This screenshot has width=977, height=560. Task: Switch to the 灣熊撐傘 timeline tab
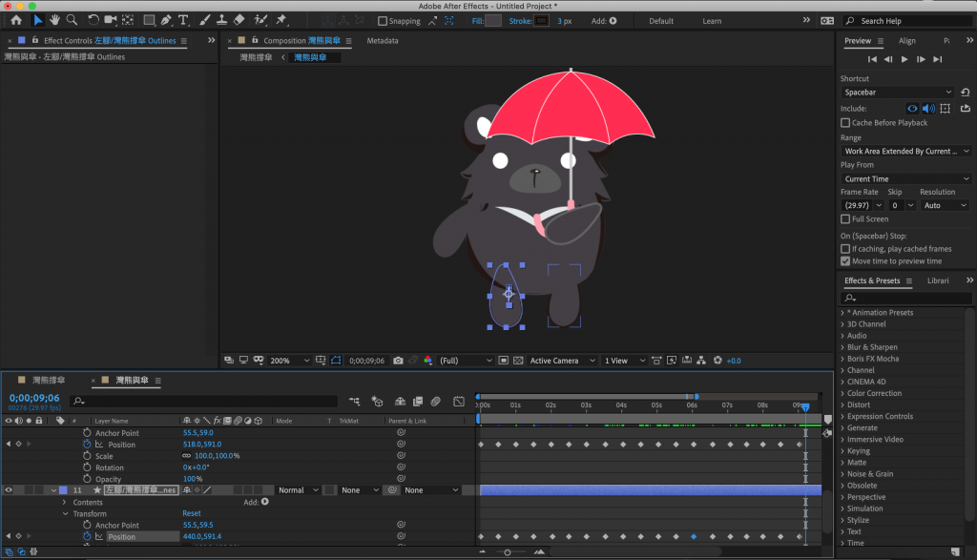[49, 380]
